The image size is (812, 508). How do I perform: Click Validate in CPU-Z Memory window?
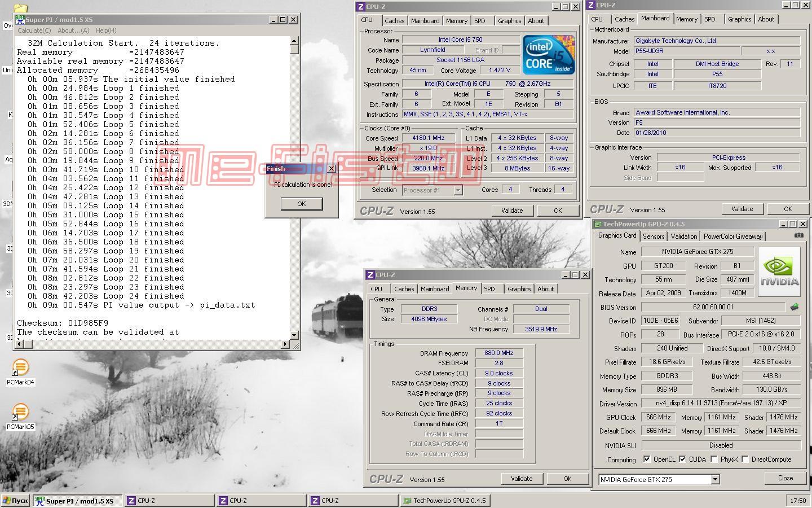pyautogui.click(x=522, y=479)
